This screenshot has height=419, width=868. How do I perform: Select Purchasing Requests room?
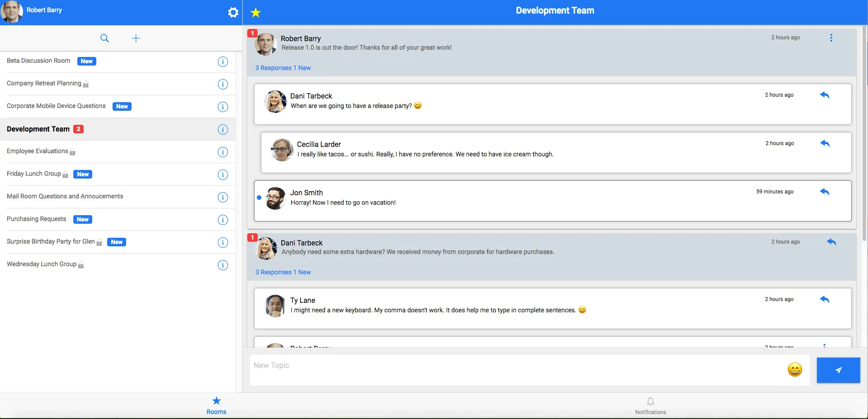pyautogui.click(x=118, y=220)
